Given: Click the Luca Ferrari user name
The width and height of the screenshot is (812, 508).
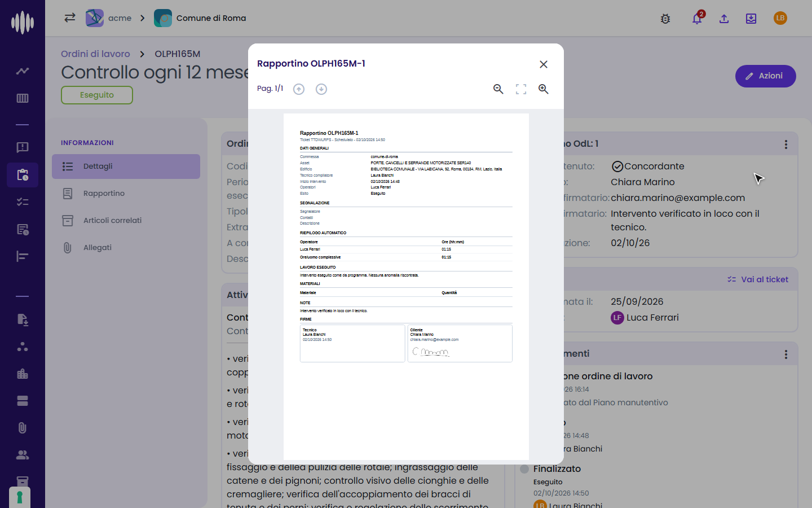Looking at the screenshot, I should (x=652, y=318).
